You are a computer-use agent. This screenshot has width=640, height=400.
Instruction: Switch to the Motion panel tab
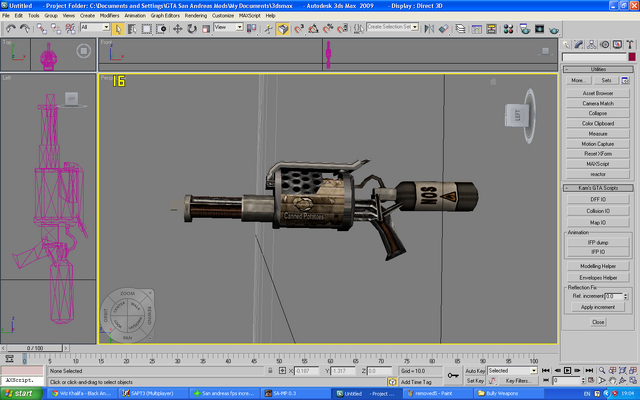tap(604, 44)
